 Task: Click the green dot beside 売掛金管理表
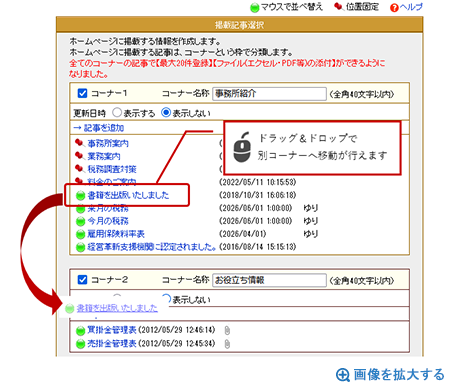tap(80, 344)
